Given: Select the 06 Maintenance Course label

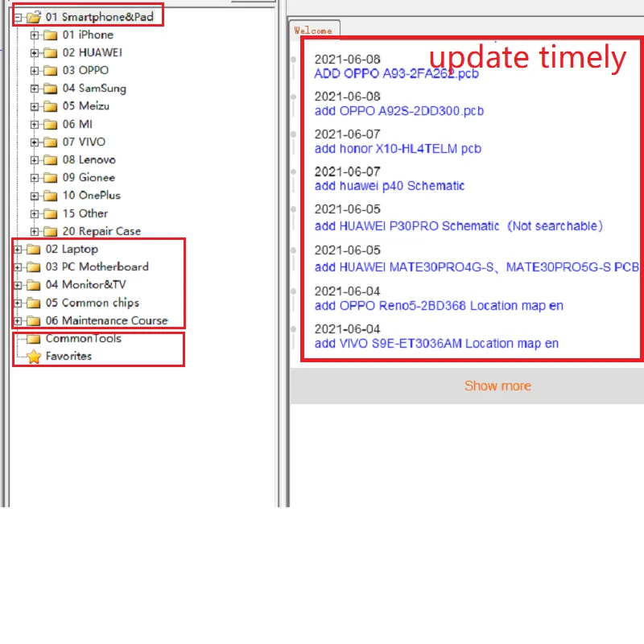Looking at the screenshot, I should 107,320.
